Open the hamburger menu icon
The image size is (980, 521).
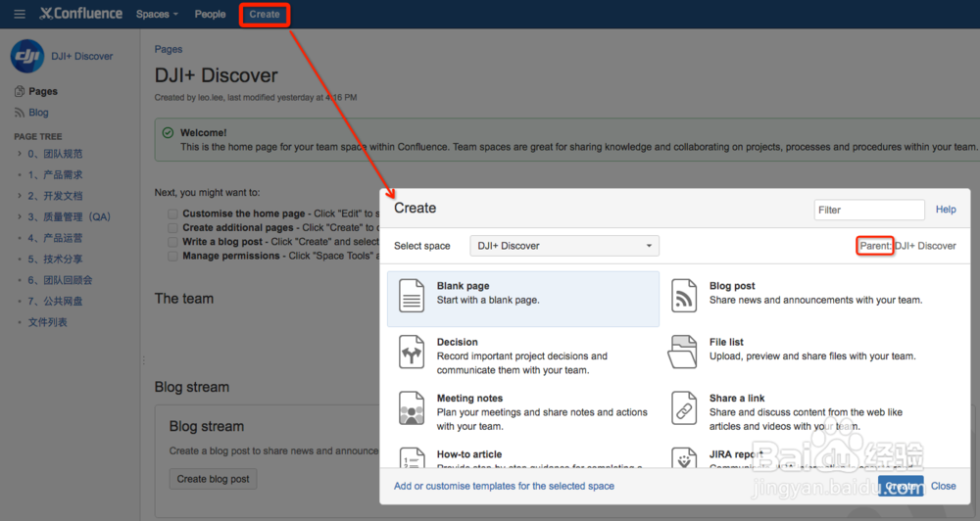tap(20, 14)
